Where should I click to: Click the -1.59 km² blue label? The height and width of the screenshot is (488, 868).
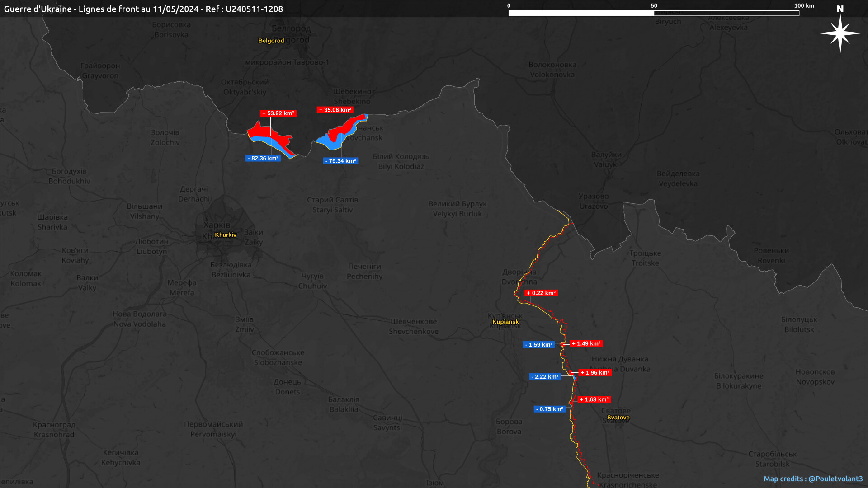(539, 345)
